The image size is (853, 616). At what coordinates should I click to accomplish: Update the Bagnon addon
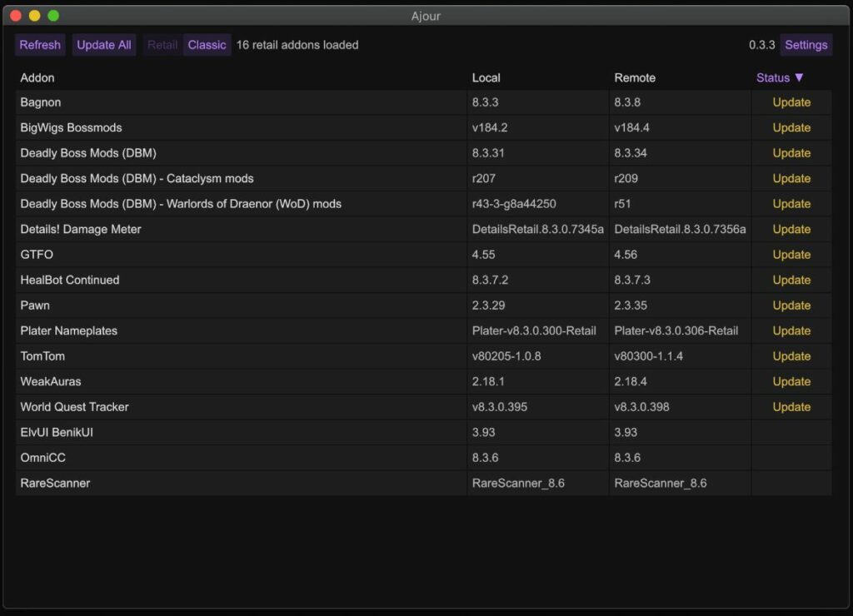[791, 102]
